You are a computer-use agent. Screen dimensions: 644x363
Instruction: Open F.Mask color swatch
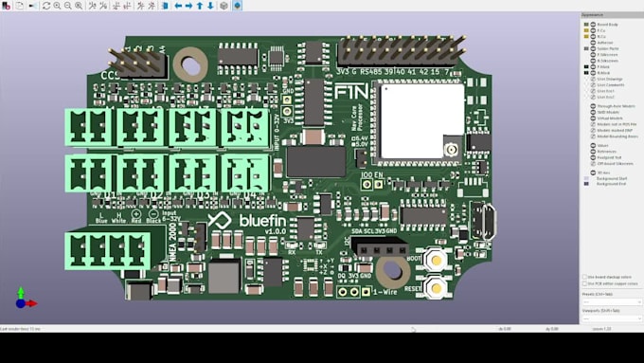[x=586, y=66]
